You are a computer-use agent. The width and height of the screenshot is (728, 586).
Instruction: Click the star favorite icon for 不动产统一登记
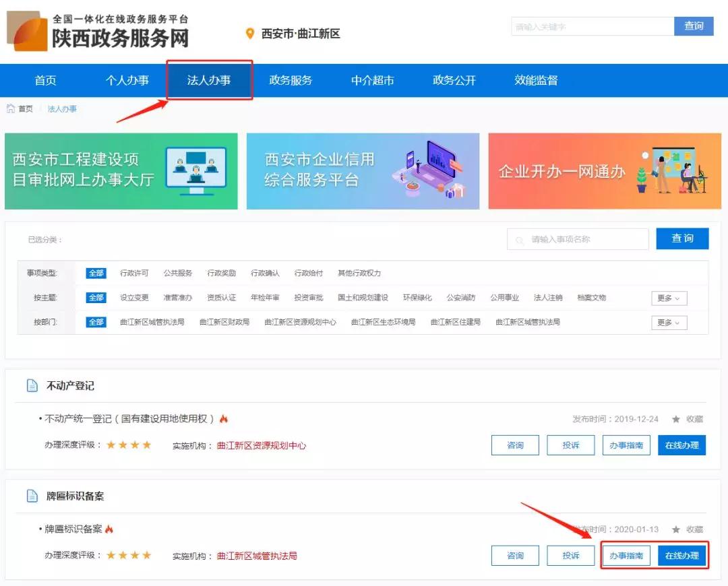(676, 419)
